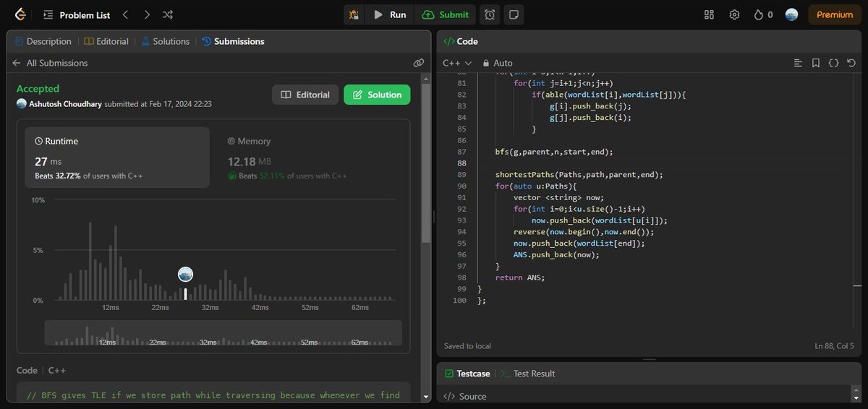Switch to the Description tab
This screenshot has height=409, width=868.
coord(43,41)
